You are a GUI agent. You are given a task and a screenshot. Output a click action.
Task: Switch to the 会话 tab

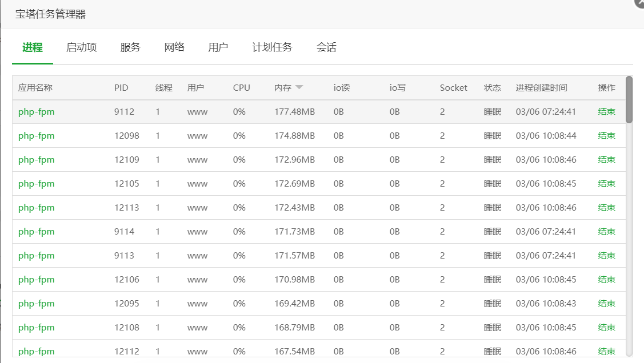click(x=326, y=47)
